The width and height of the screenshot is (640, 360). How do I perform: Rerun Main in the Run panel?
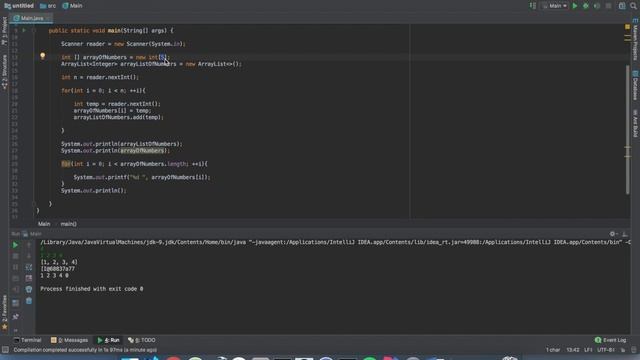15,245
